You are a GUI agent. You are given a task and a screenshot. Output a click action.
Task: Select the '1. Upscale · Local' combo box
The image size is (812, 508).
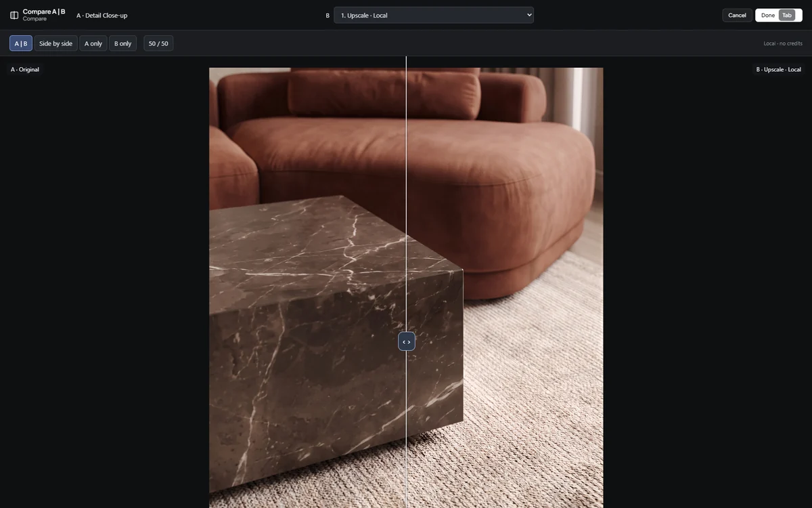click(x=434, y=15)
